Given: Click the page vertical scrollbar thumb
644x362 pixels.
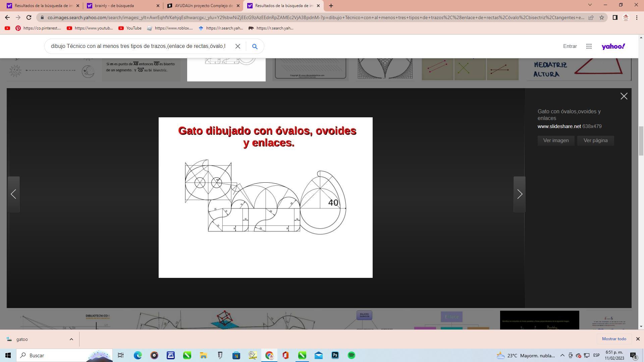Looking at the screenshot, I should pos(641,141).
